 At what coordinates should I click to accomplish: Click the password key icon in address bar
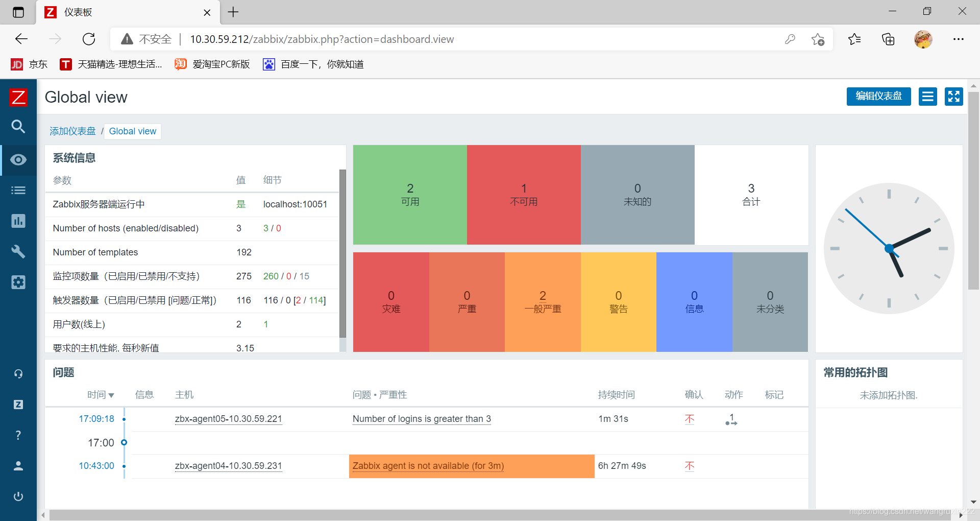[x=790, y=39]
